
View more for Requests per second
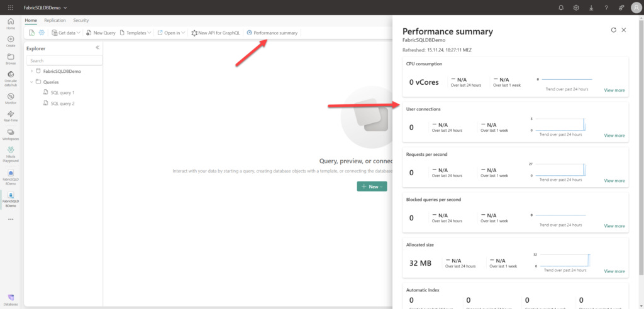(614, 180)
